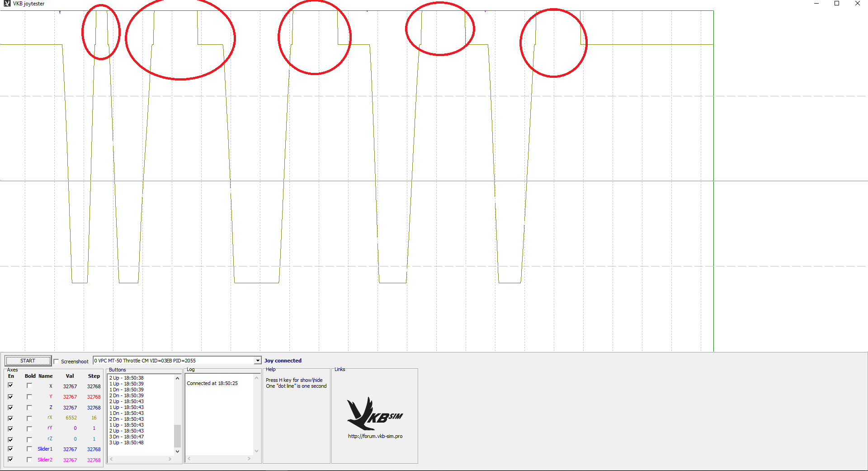
Task: Disable the X axis enable checkbox
Action: point(10,385)
